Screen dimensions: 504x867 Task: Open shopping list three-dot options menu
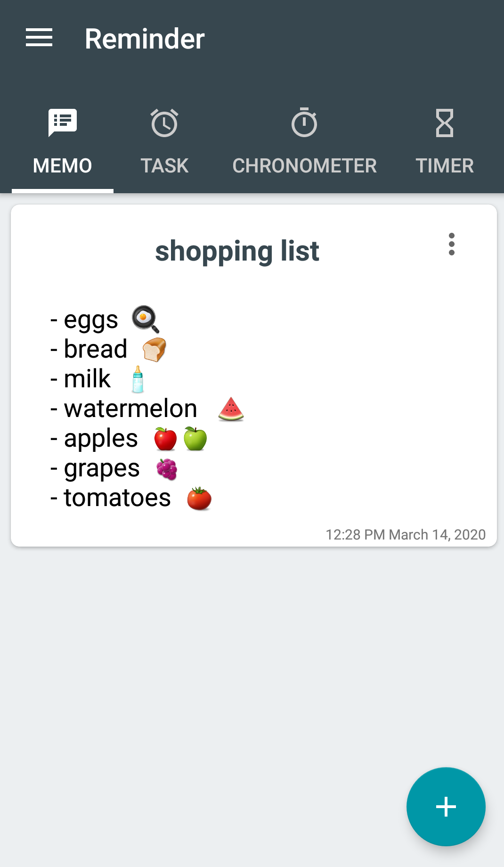(x=452, y=244)
